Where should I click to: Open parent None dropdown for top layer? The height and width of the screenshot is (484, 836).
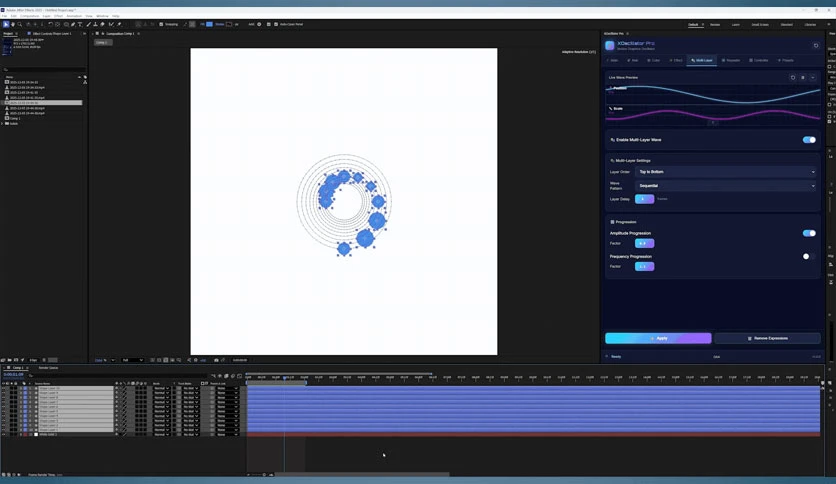click(227, 389)
